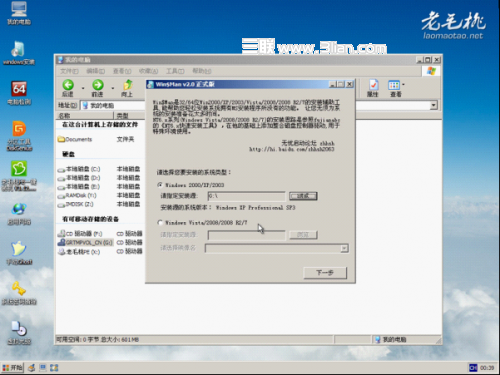
Task: Open the virtual CD drive desktop icon
Action: tap(19, 333)
